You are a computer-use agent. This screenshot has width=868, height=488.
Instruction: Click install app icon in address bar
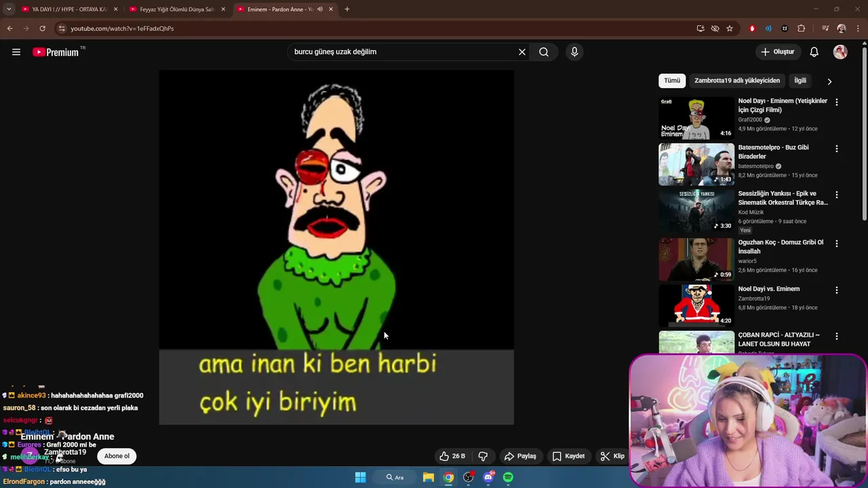coord(701,28)
